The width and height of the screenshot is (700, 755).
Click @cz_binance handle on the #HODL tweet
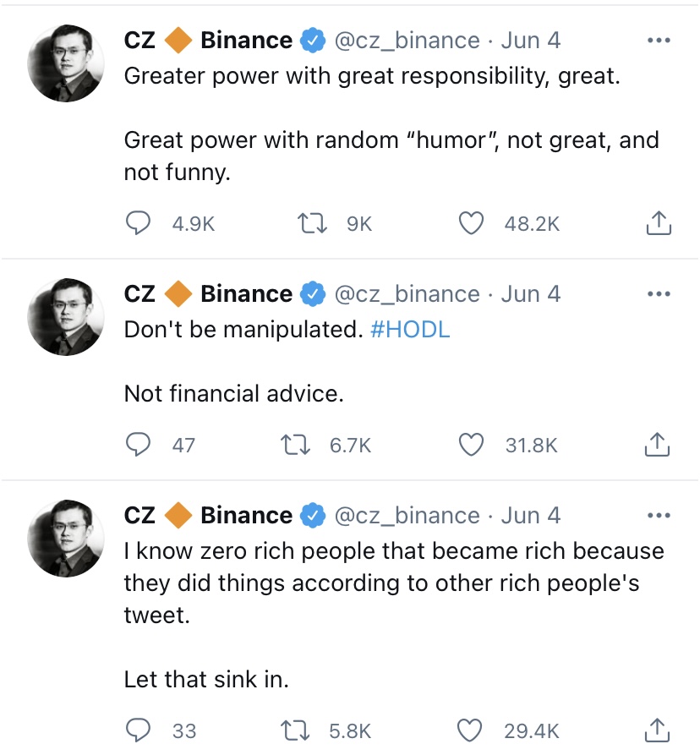coord(407,294)
